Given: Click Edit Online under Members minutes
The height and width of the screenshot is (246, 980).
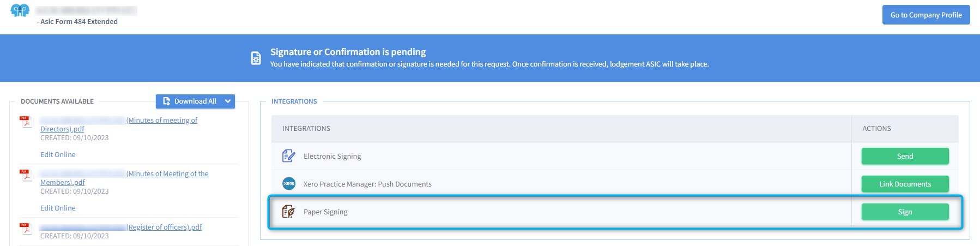Looking at the screenshot, I should pos(58,208).
